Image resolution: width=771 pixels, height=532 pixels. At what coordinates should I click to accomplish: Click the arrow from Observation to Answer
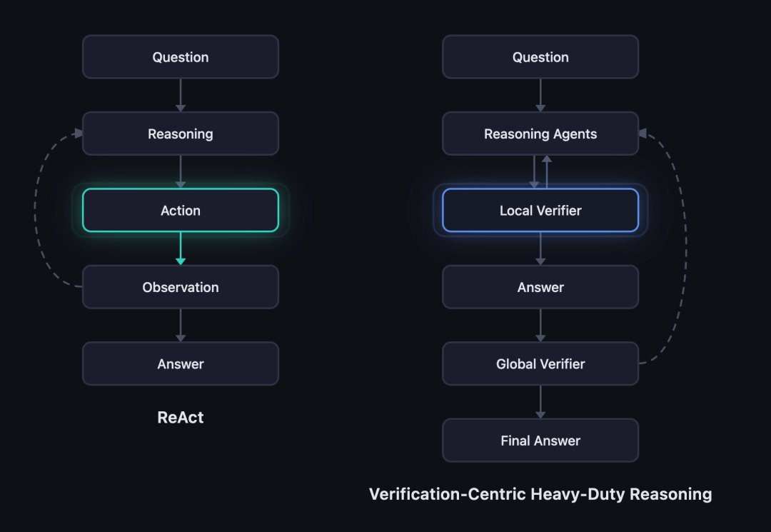(181, 325)
